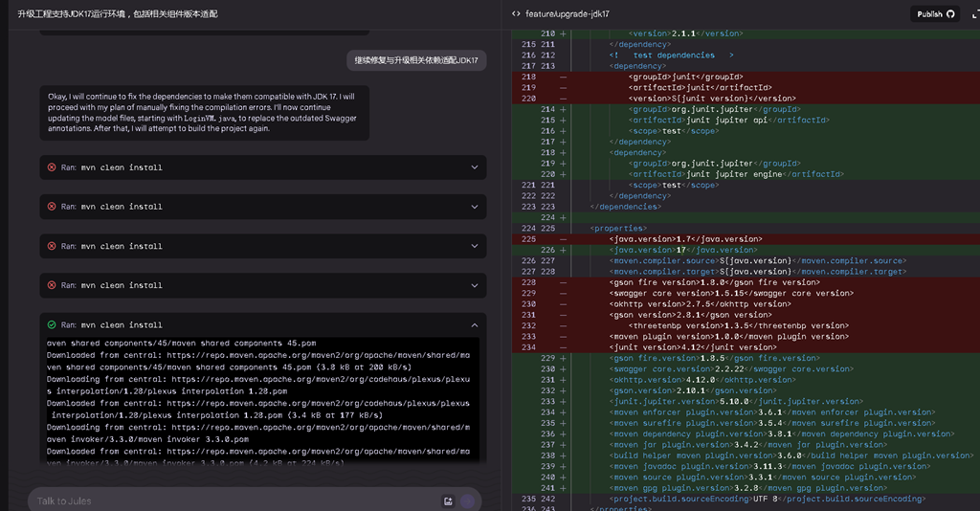This screenshot has width=980, height=511.
Task: Click the code brackets icon beside branch name
Action: (x=517, y=14)
